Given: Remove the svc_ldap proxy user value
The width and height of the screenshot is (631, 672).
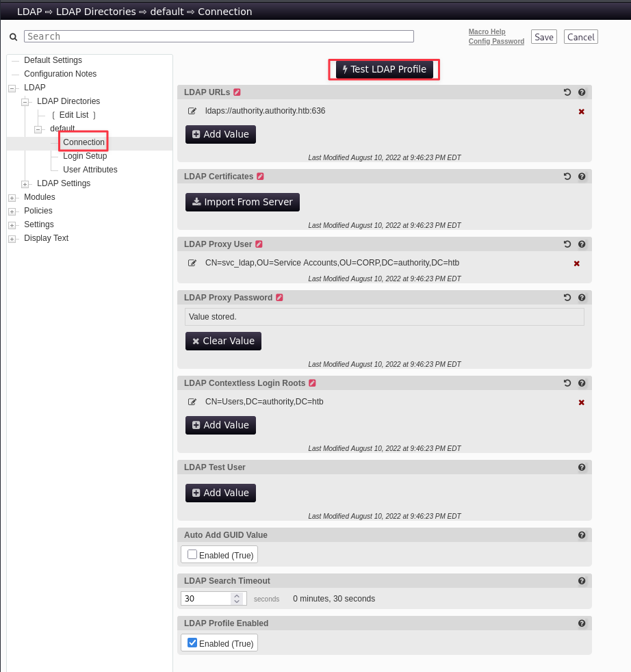Looking at the screenshot, I should [576, 263].
